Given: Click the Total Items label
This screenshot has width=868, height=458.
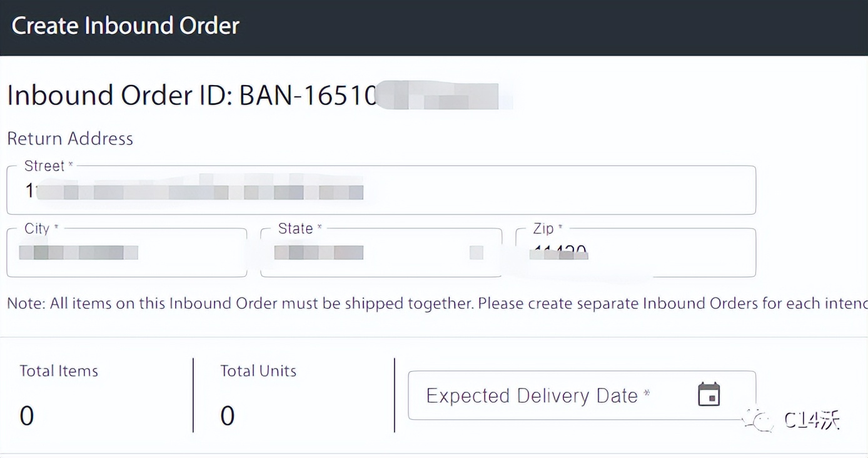Looking at the screenshot, I should coord(59,371).
